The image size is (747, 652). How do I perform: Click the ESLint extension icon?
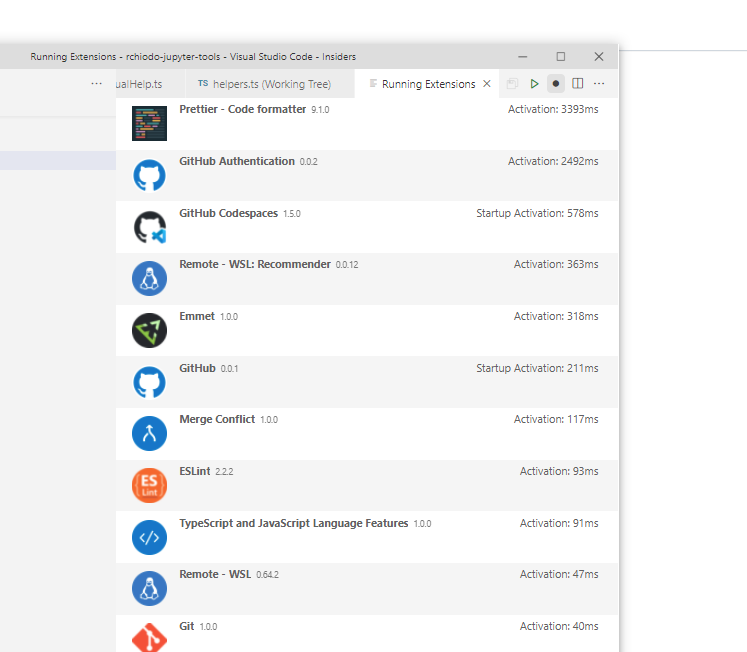149,485
